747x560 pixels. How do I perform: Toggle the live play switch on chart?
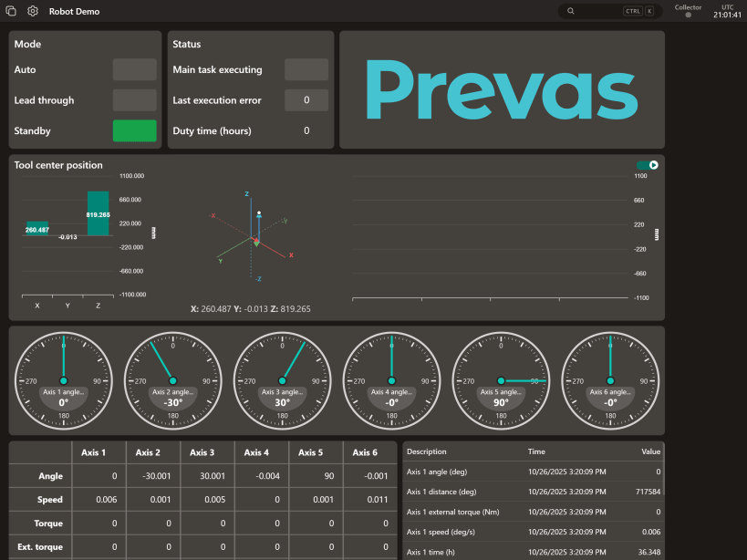point(648,165)
